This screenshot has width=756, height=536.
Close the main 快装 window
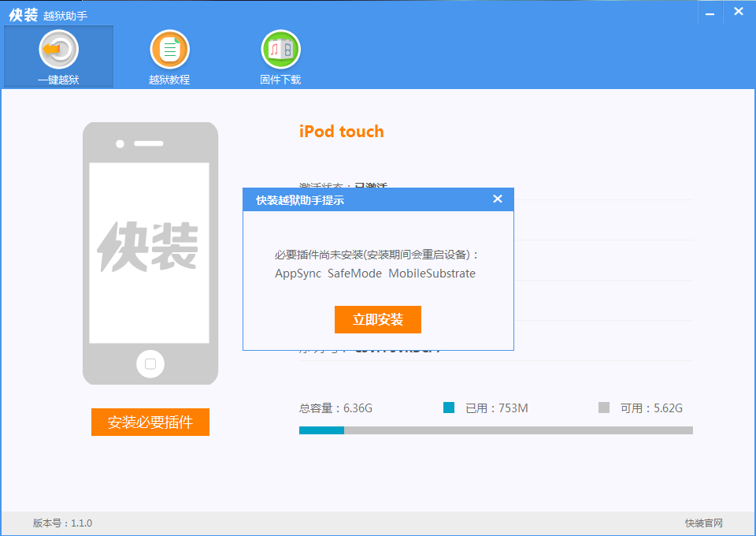(738, 12)
